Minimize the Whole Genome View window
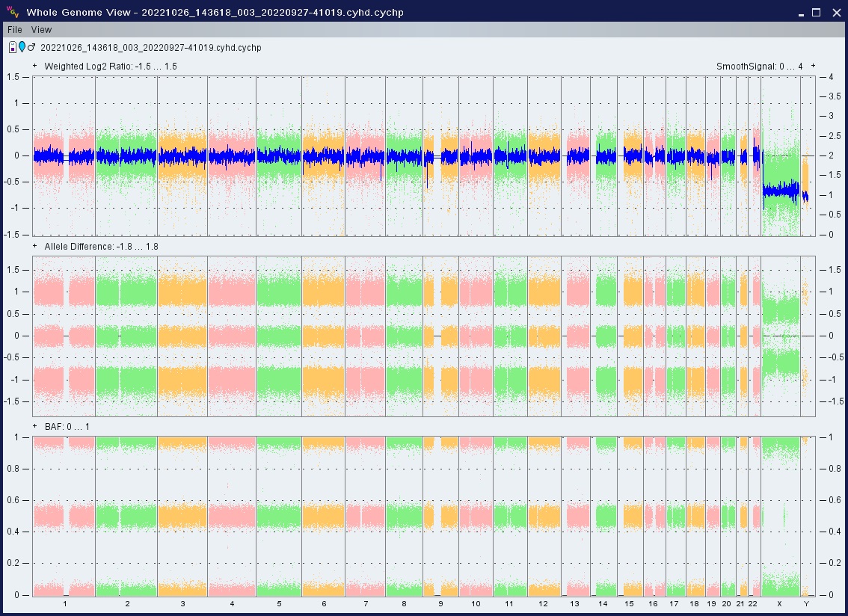This screenshot has width=848, height=616. click(800, 12)
